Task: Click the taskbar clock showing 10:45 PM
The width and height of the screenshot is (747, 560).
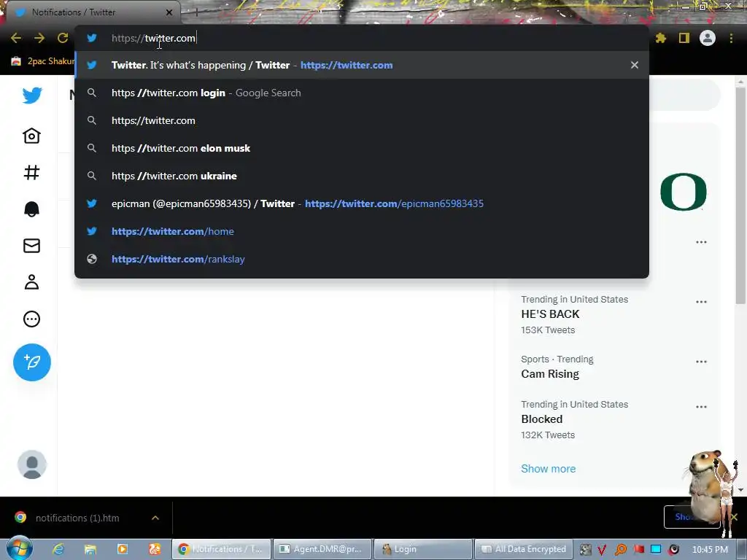Action: [710, 550]
